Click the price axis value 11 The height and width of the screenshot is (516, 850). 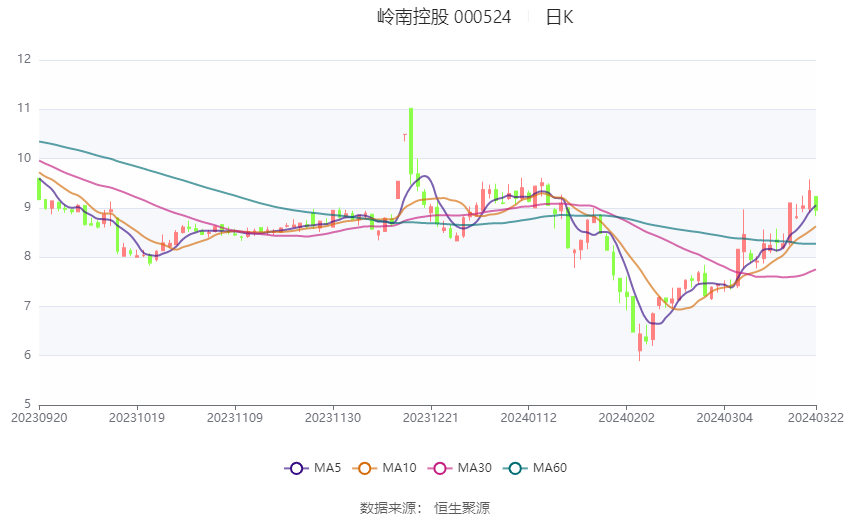pyautogui.click(x=24, y=108)
